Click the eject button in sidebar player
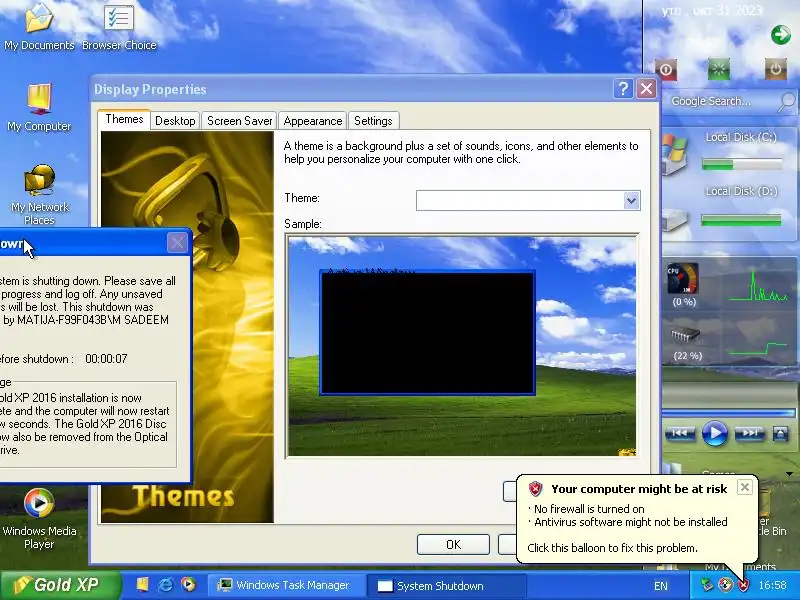 781,434
